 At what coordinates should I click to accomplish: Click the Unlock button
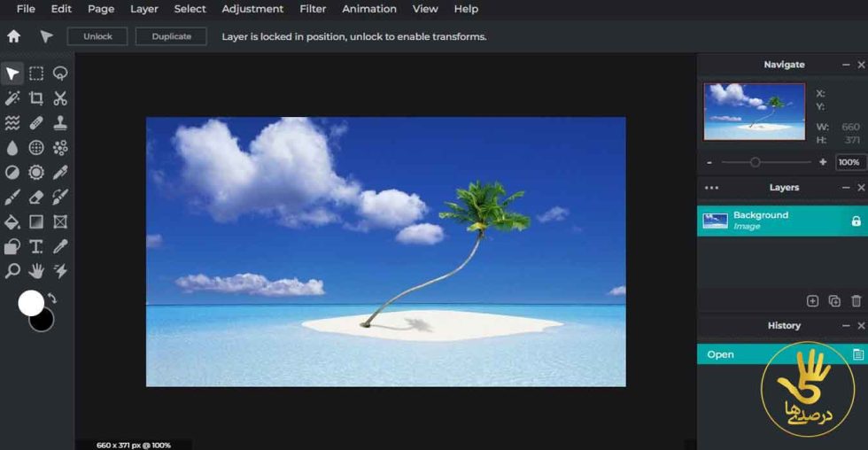(x=96, y=36)
